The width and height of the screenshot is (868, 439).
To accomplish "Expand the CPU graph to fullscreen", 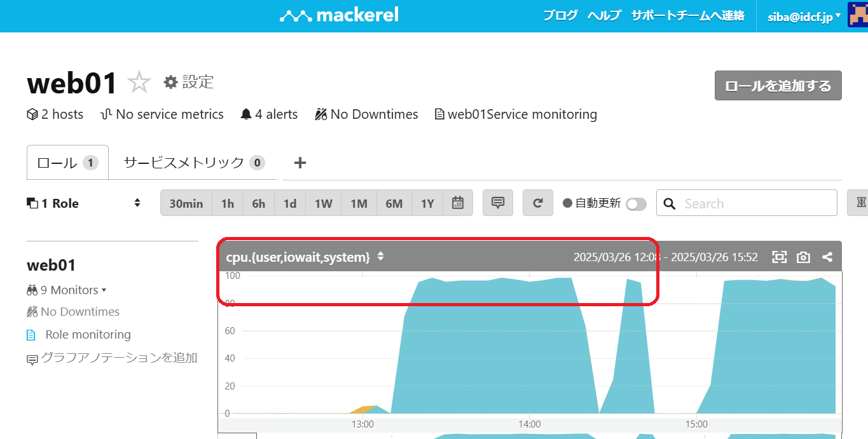I will (x=779, y=257).
